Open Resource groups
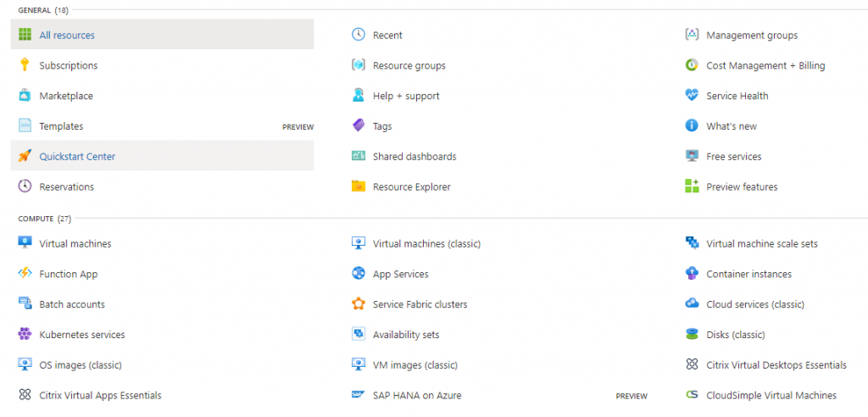868x417 pixels. pos(409,65)
